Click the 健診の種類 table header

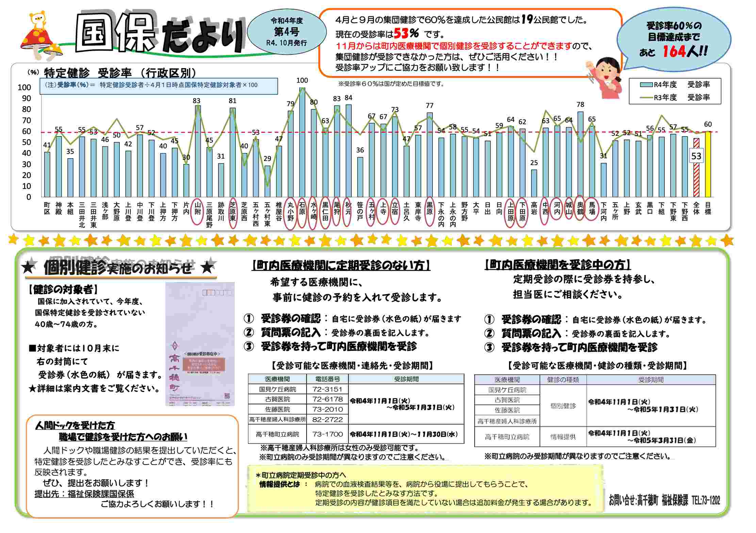[x=563, y=380]
